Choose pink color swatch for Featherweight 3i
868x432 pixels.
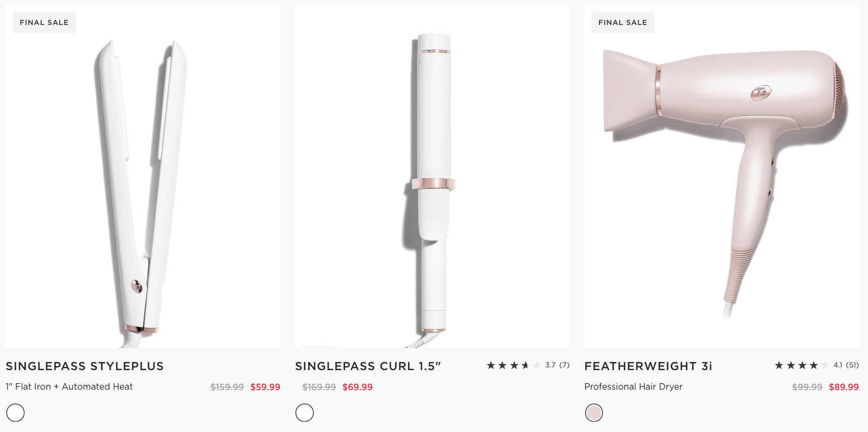pyautogui.click(x=594, y=413)
